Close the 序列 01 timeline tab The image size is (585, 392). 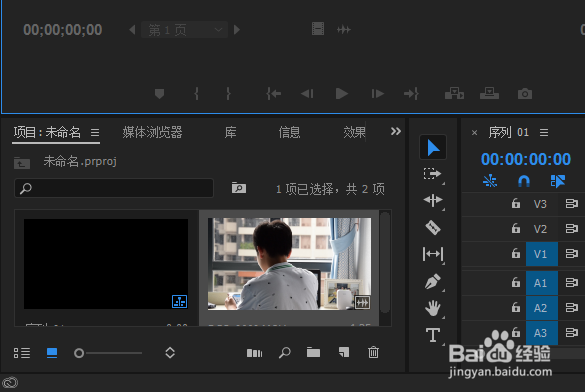474,133
